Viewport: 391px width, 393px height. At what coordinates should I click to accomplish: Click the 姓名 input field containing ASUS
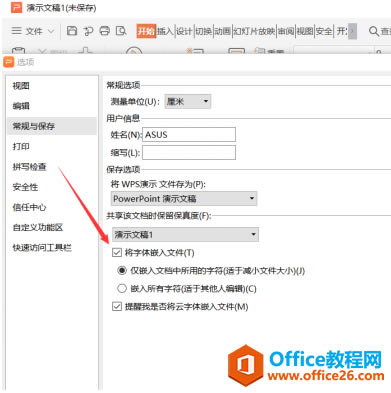(x=189, y=135)
